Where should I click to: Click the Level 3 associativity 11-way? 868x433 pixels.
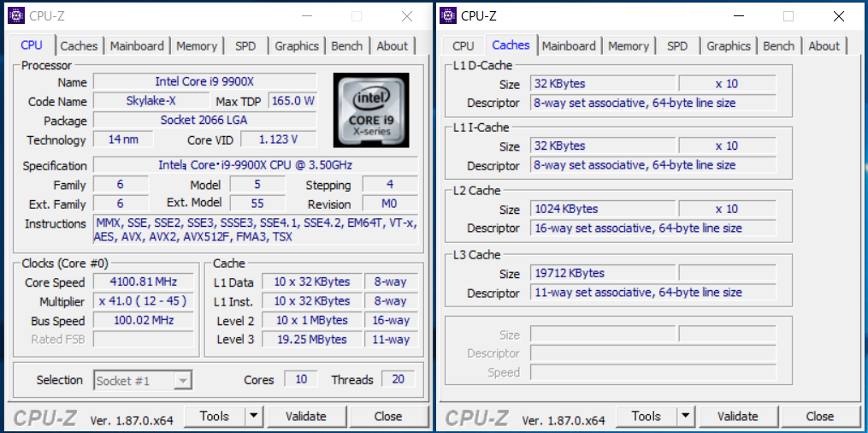click(x=391, y=339)
